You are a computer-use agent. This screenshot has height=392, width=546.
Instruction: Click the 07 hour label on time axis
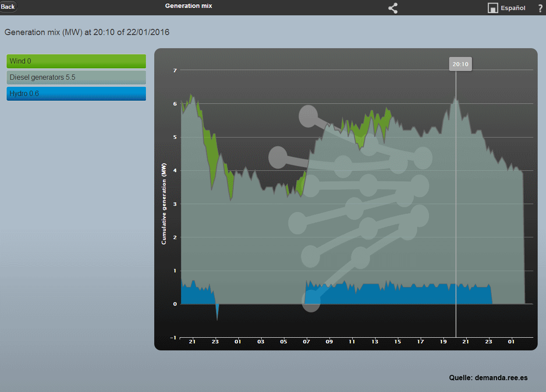click(306, 342)
